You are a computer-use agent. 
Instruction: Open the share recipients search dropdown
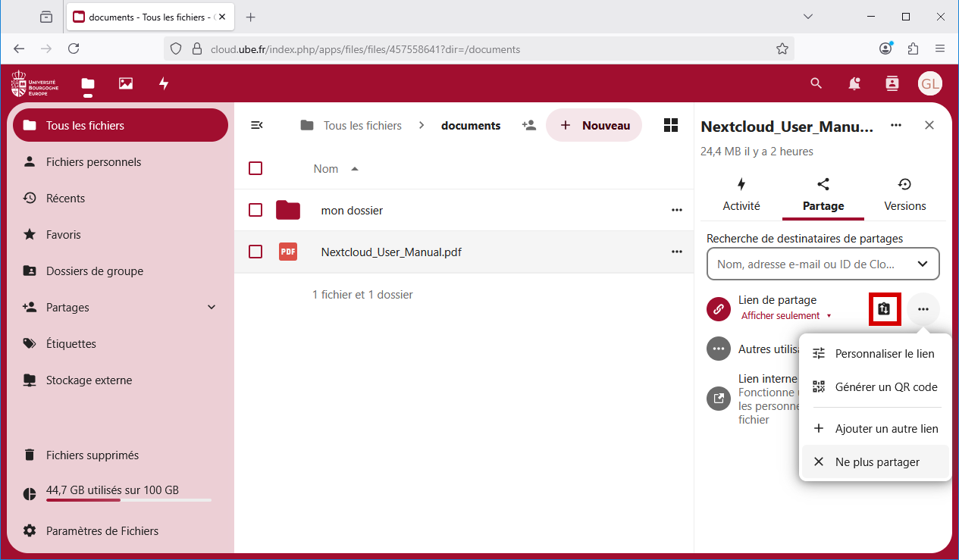pyautogui.click(x=923, y=264)
